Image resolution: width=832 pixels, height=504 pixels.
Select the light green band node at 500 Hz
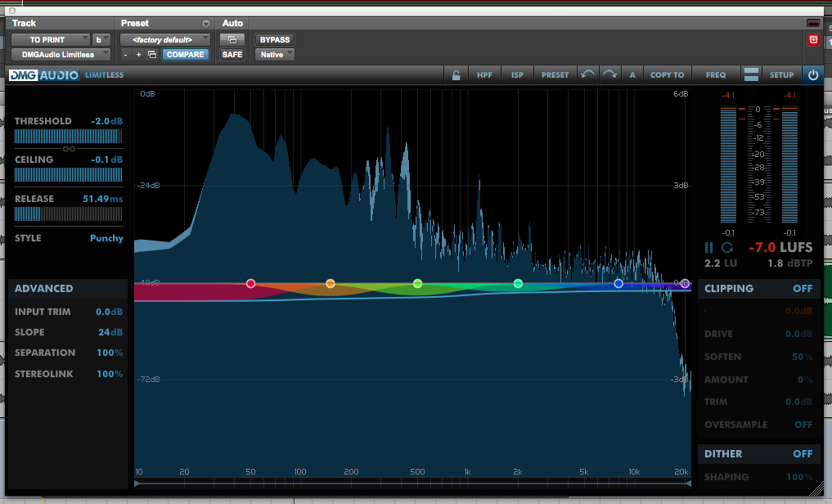(x=417, y=284)
